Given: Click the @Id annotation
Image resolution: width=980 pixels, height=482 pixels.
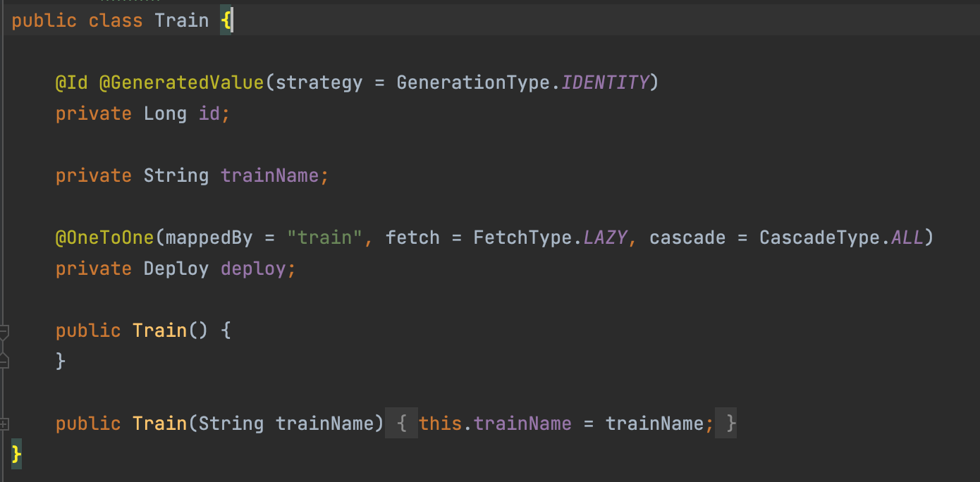Looking at the screenshot, I should tap(72, 82).
